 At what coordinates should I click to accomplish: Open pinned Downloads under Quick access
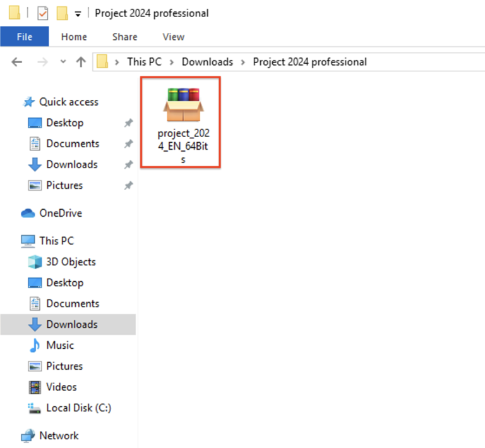[x=63, y=164]
